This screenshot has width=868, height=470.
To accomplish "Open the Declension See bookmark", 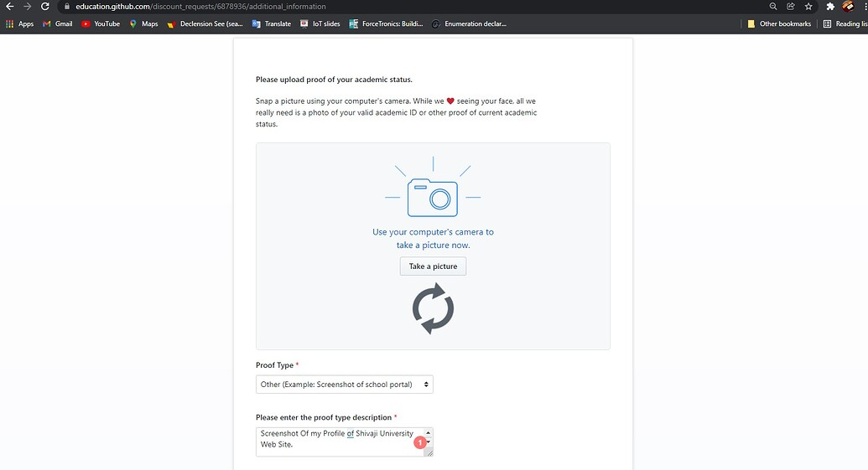I will (x=205, y=23).
